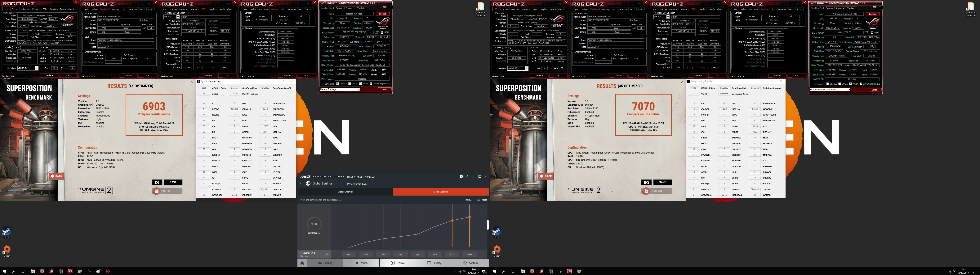Click GPU-Z screenshot camera icon, Radeon RX Vega window
The height and width of the screenshot is (275, 980).
(385, 7)
